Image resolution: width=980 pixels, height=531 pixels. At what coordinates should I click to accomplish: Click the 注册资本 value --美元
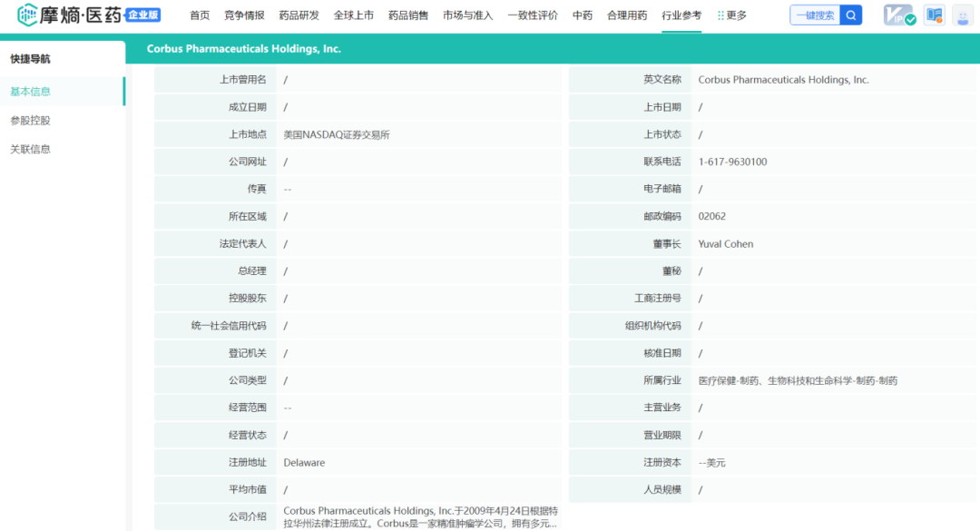pyautogui.click(x=712, y=463)
